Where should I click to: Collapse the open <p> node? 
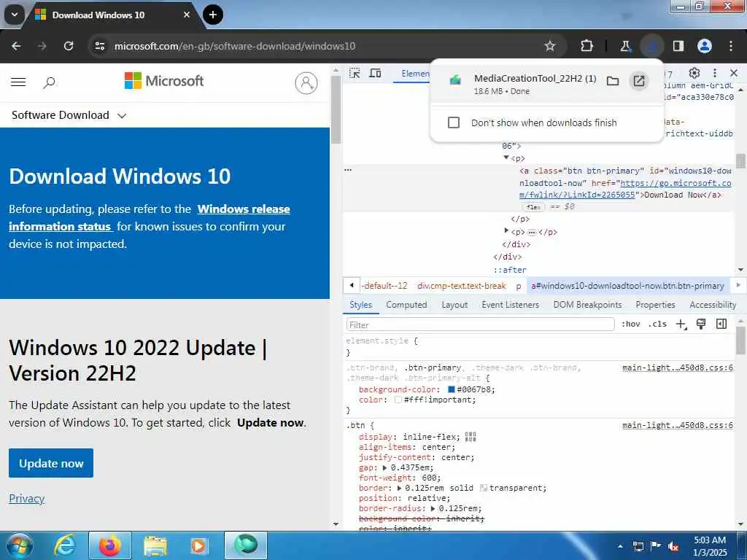(506, 157)
